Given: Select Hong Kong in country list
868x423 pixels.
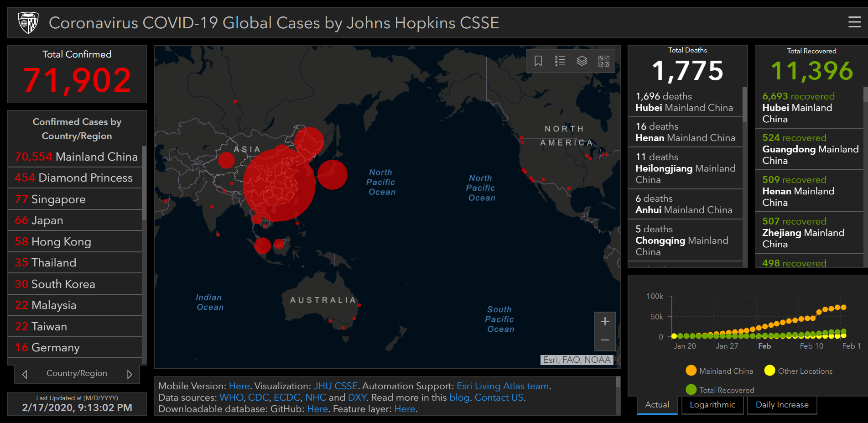Looking at the screenshot, I should click(75, 241).
